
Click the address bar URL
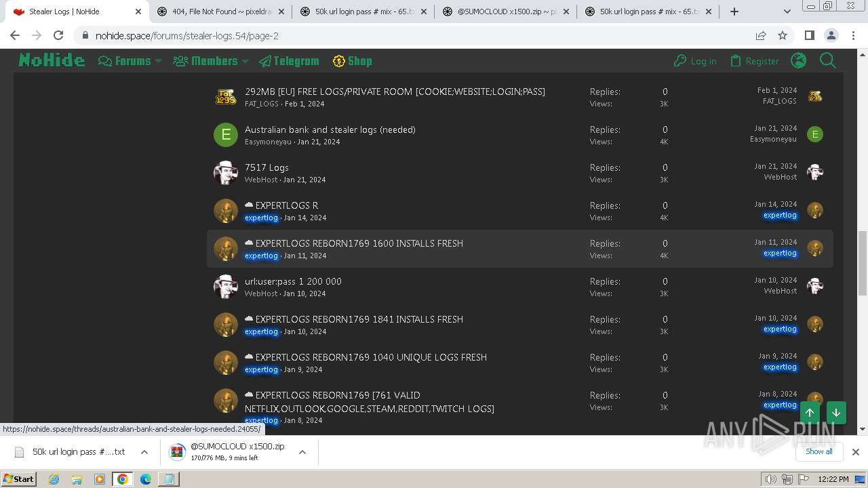[187, 35]
